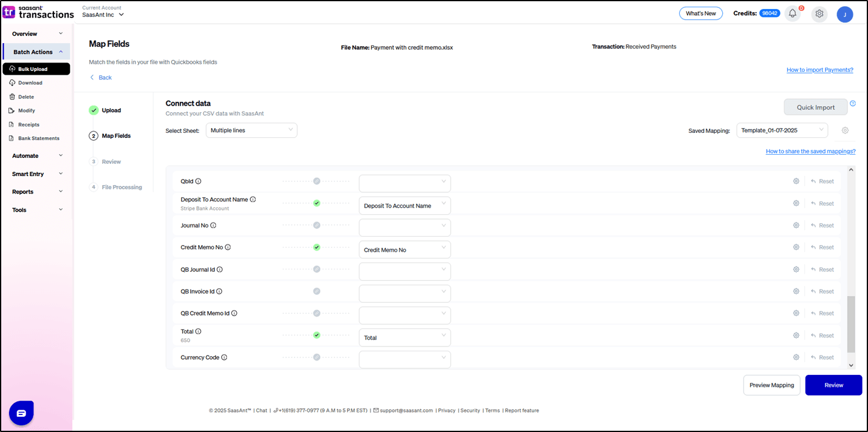Image resolution: width=868 pixels, height=432 pixels.
Task: Click info icon next to Journal No
Action: (x=213, y=226)
